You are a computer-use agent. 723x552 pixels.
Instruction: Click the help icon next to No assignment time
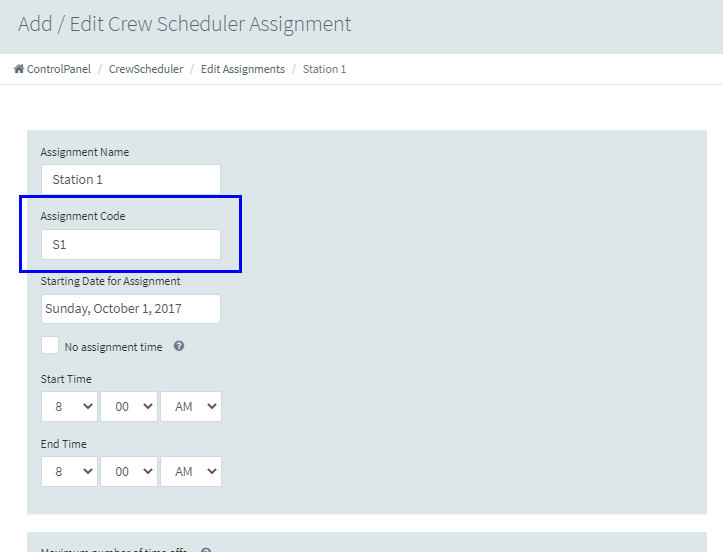click(179, 346)
